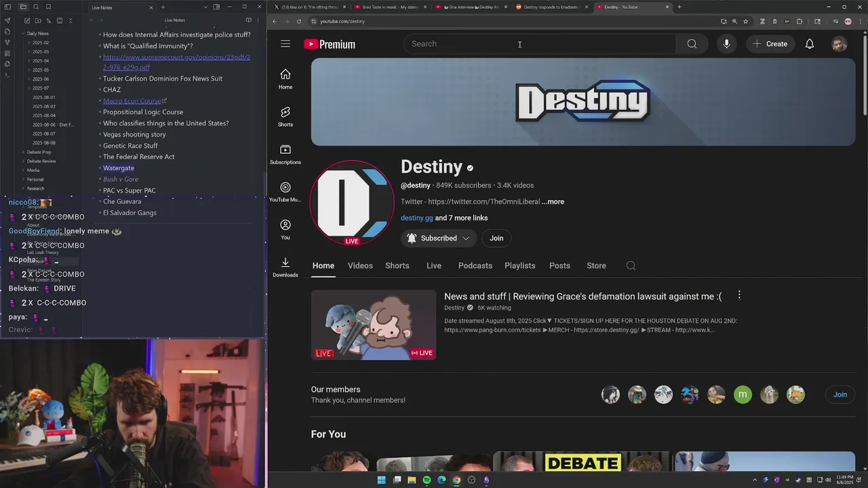Open Obsidian tab list dropdown arrow
This screenshot has height=488, width=868.
click(204, 7)
